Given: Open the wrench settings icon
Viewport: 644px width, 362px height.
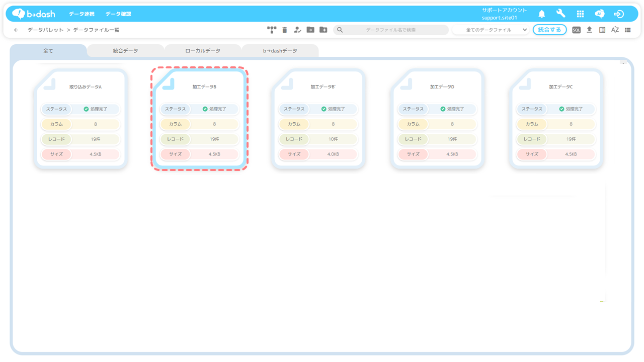Looking at the screenshot, I should coord(561,14).
